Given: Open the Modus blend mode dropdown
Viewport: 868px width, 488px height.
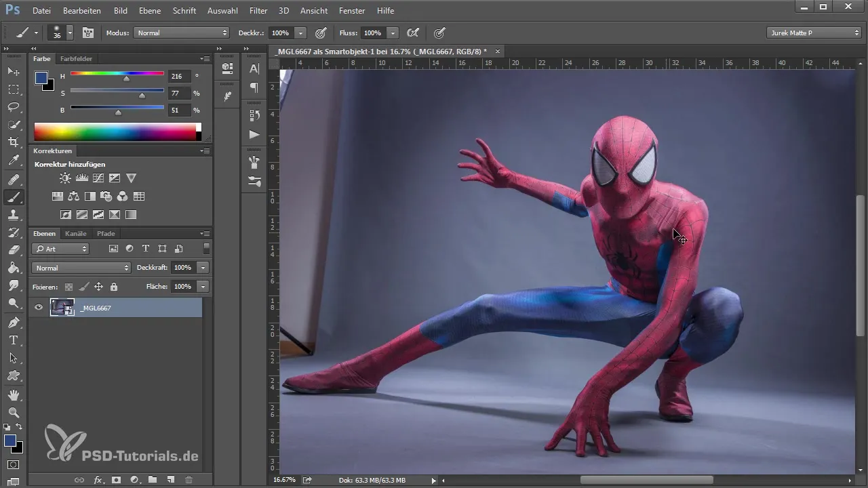Looking at the screenshot, I should pos(182,33).
